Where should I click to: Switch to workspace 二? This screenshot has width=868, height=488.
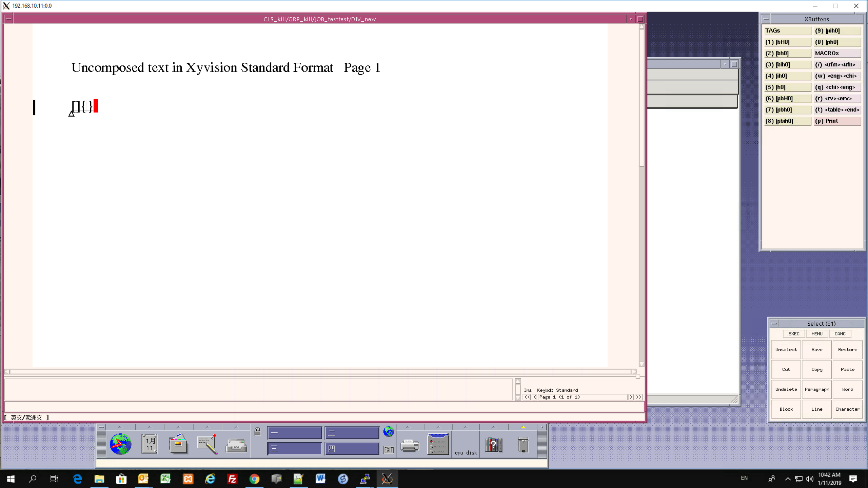pyautogui.click(x=352, y=433)
